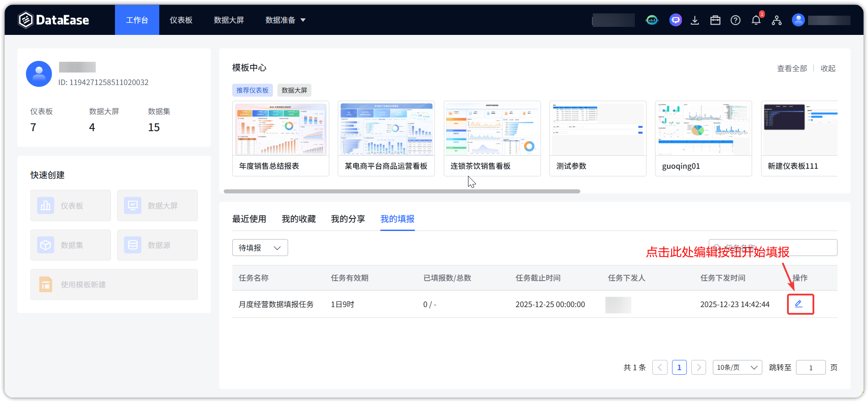Open the 10条/页 page size dropdown
This screenshot has height=402, width=868.
(737, 368)
